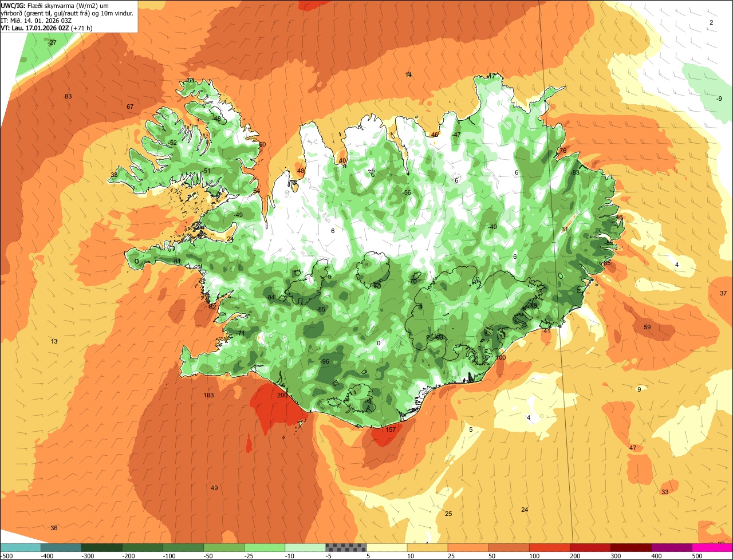Click the '37' value at the east edge
Viewport: 733px width, 560px height.
click(x=723, y=293)
